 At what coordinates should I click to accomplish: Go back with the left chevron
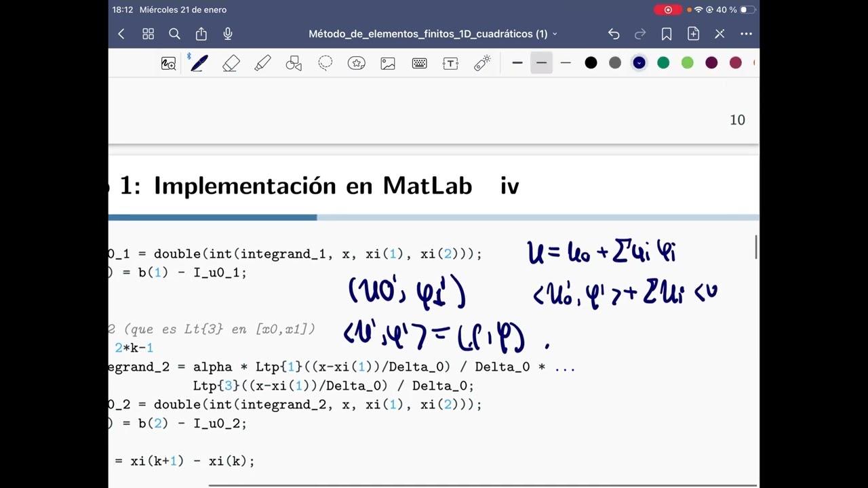tap(121, 34)
